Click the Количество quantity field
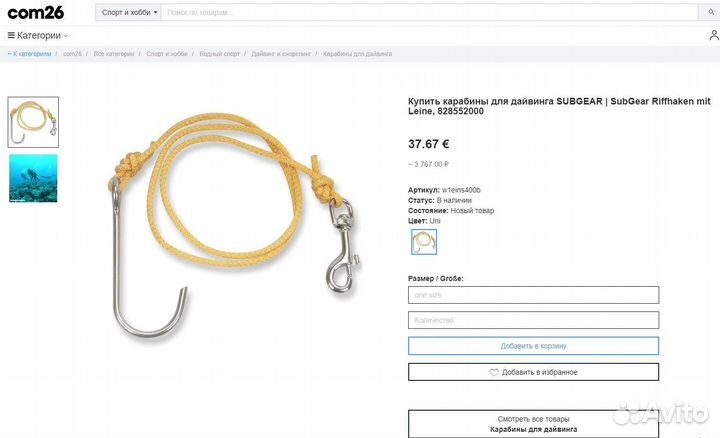Viewport: 720px width, 438px height. point(533,320)
